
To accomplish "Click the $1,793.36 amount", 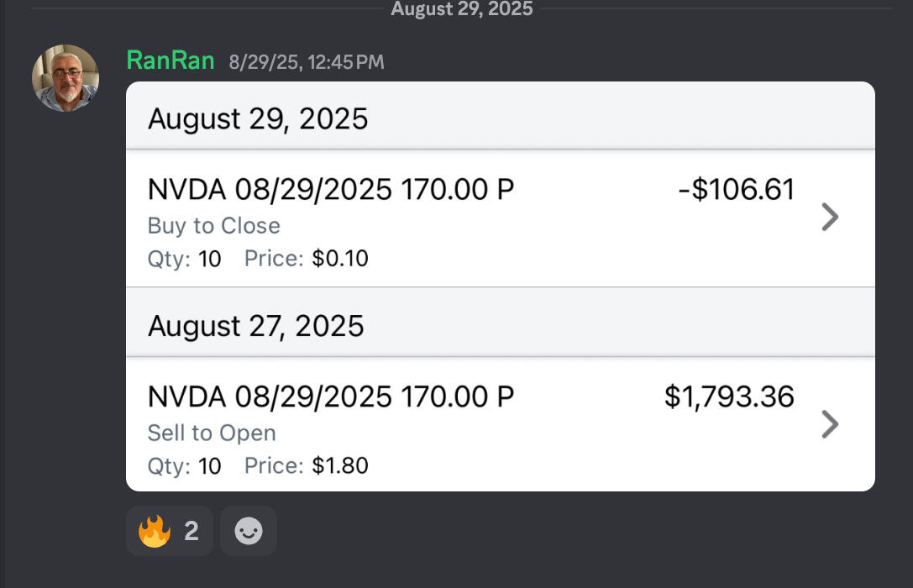I will (729, 396).
